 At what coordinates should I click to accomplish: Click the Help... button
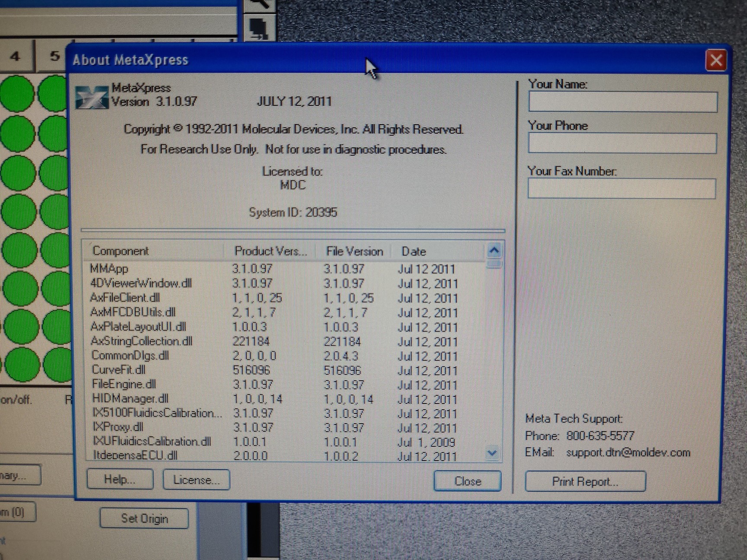click(x=120, y=480)
